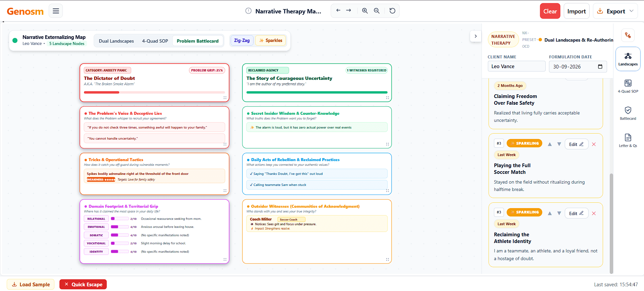The image size is (644, 291).
Task: Zoom out on the canvas
Action: tap(377, 11)
